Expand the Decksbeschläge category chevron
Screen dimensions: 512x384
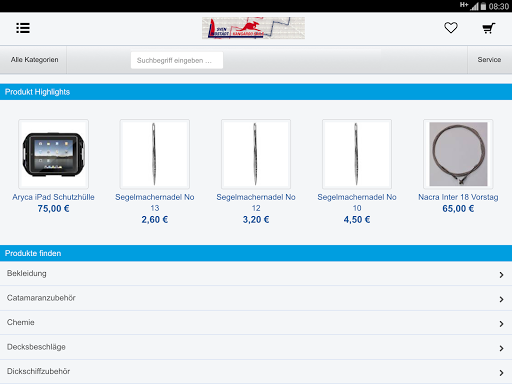501,348
